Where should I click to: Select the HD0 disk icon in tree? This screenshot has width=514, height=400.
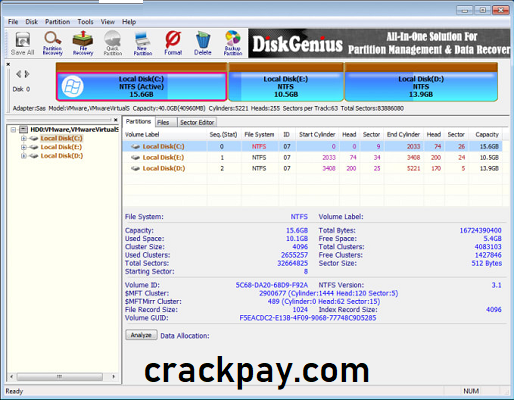tap(23, 129)
